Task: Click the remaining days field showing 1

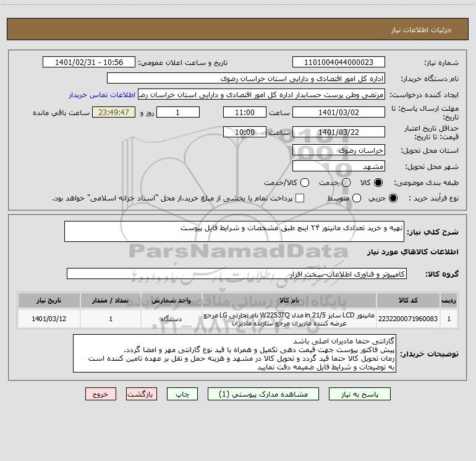Action: (x=178, y=113)
